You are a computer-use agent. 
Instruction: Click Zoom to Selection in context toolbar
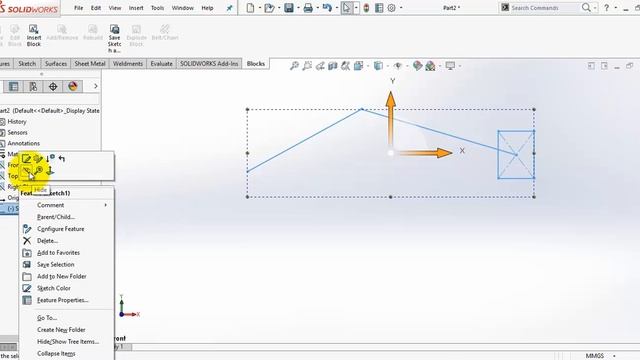coord(38,171)
